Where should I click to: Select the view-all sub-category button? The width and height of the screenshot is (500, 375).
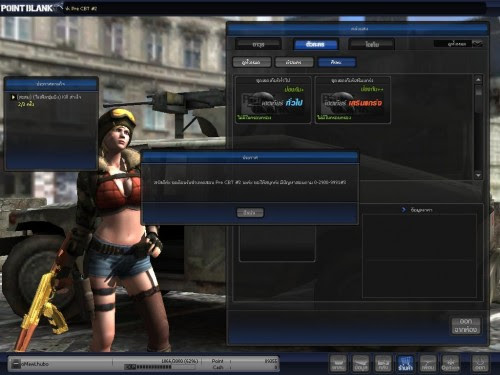[x=252, y=62]
